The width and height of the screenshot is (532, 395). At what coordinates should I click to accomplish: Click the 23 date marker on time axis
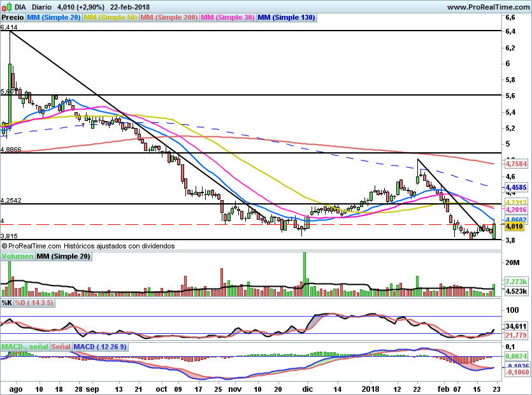pos(496,389)
